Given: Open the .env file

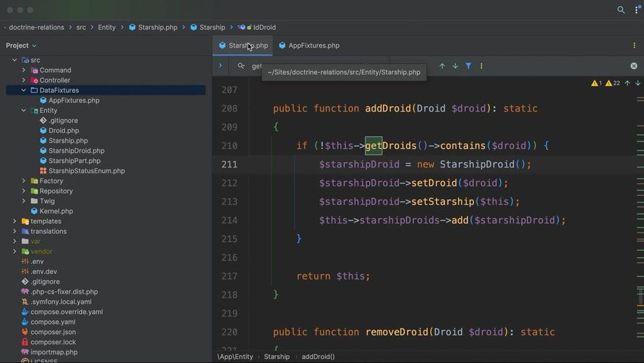Looking at the screenshot, I should point(37,262).
